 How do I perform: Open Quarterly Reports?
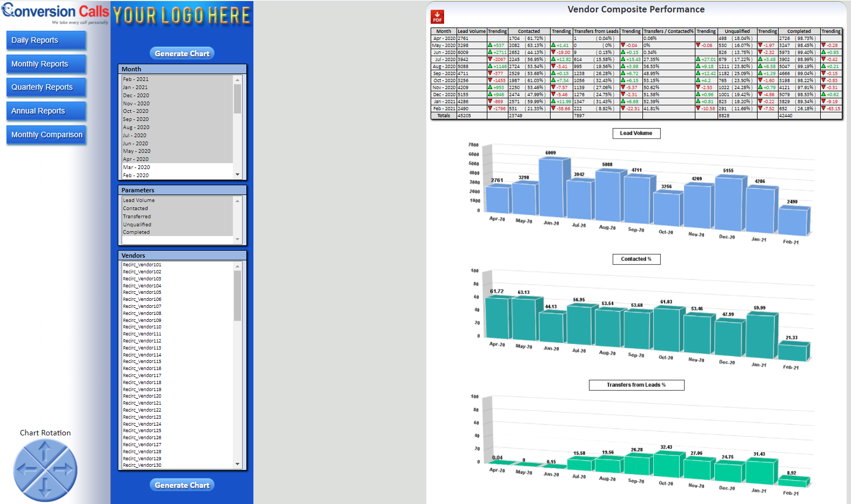pyautogui.click(x=46, y=88)
